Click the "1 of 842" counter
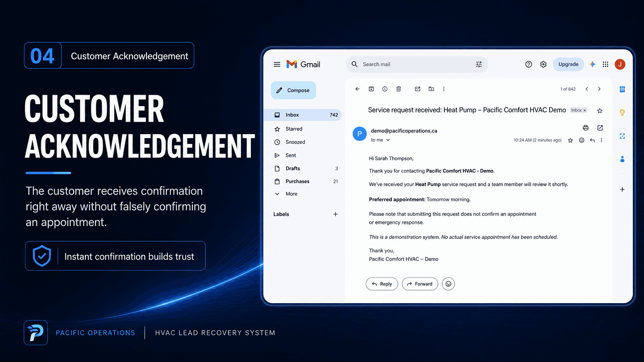The image size is (644, 362). pyautogui.click(x=568, y=89)
